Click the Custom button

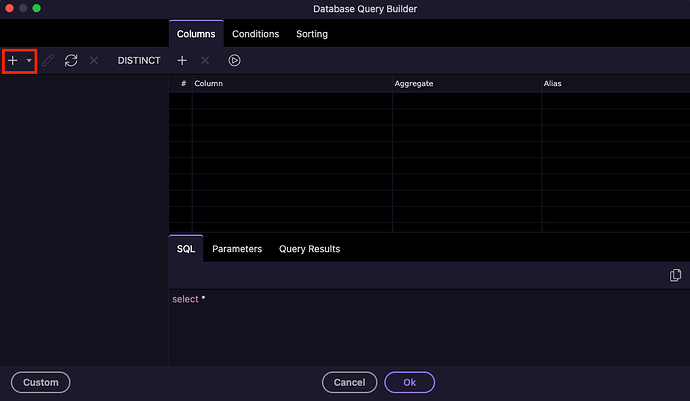41,382
